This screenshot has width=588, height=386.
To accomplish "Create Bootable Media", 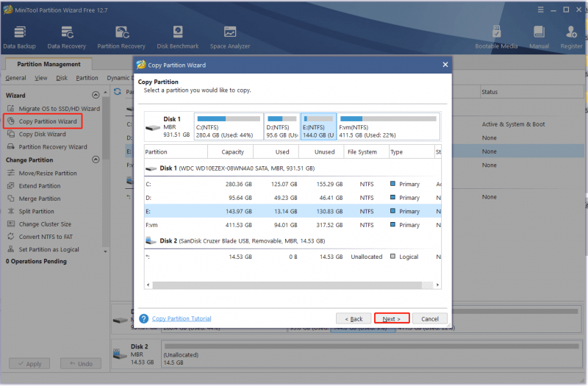I will [x=496, y=37].
